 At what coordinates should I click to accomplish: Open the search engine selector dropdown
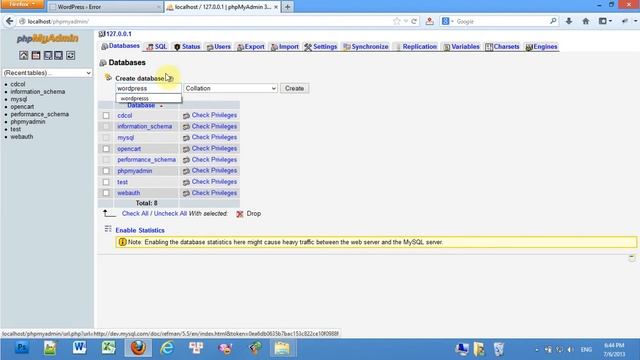point(448,21)
